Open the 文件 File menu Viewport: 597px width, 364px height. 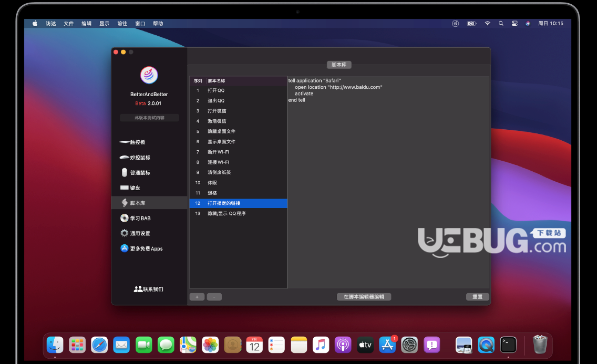[69, 24]
